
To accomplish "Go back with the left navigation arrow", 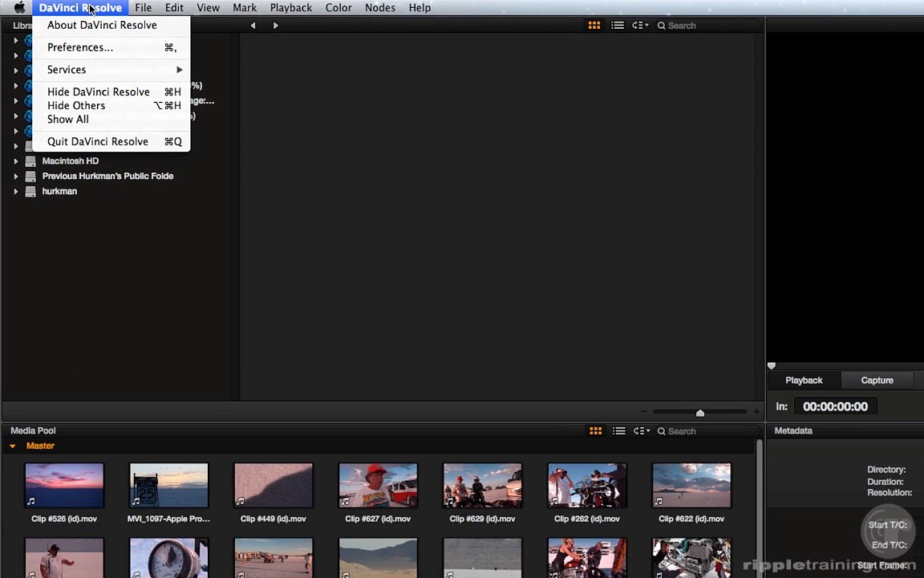I will 253,26.
